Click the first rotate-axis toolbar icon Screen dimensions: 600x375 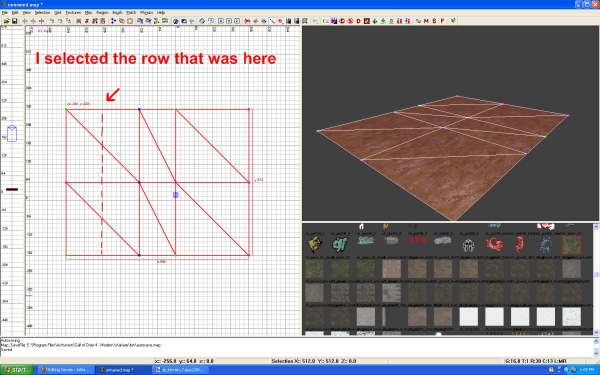coord(52,21)
